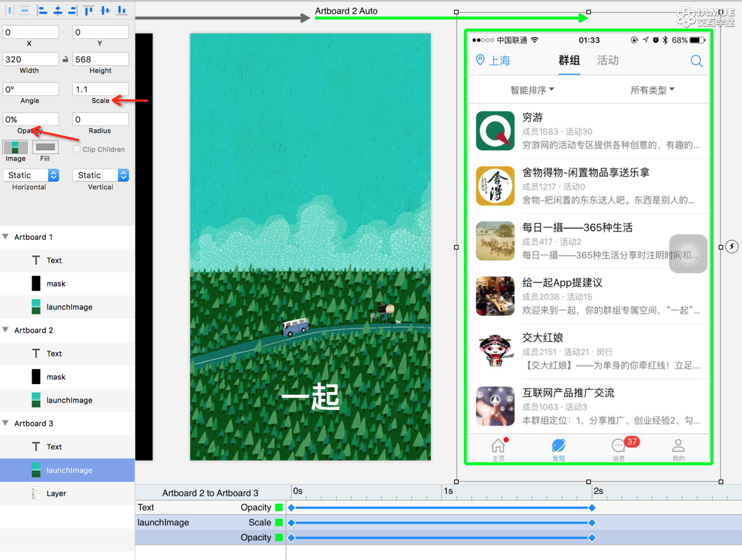Screen dimensions: 742x560
Task: Select the Image fill swatch
Action: point(16,147)
